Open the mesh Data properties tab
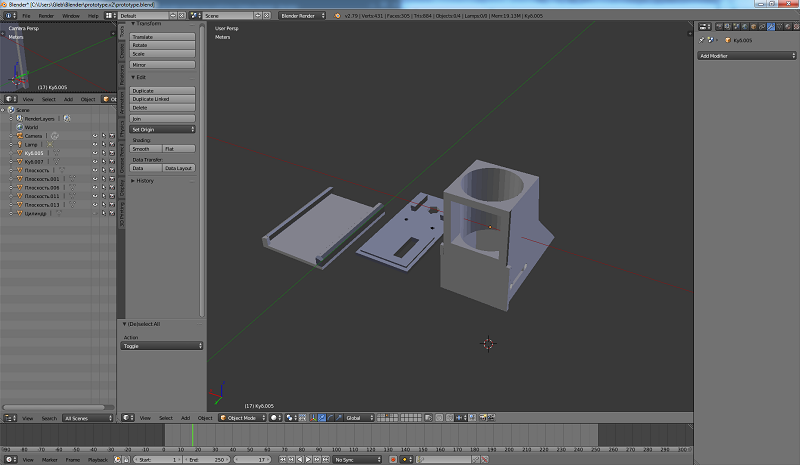800x465 pixels. [779, 27]
